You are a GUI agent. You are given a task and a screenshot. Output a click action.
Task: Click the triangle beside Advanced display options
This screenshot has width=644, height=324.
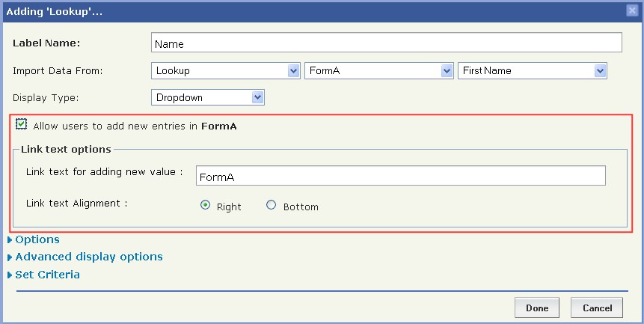[x=10, y=257]
